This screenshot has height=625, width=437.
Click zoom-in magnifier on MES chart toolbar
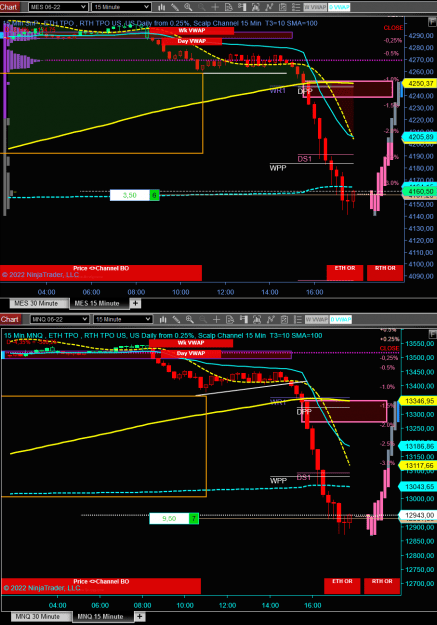[188, 7]
